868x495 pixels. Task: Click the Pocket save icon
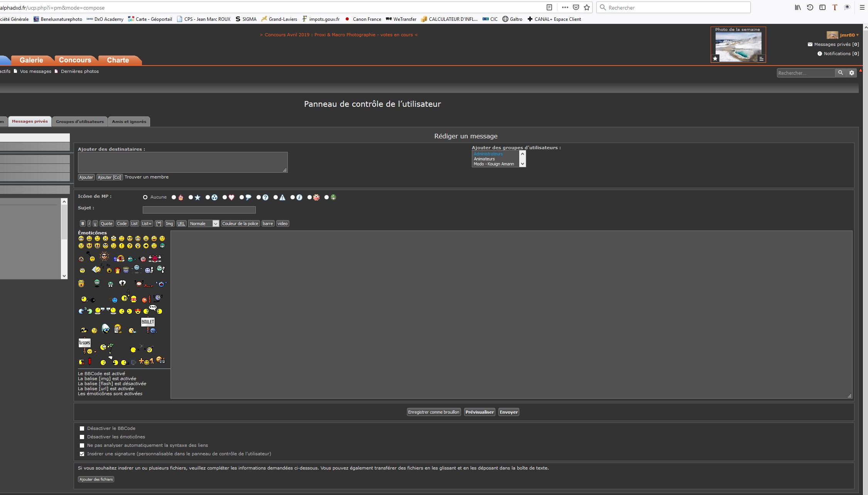pyautogui.click(x=576, y=7)
